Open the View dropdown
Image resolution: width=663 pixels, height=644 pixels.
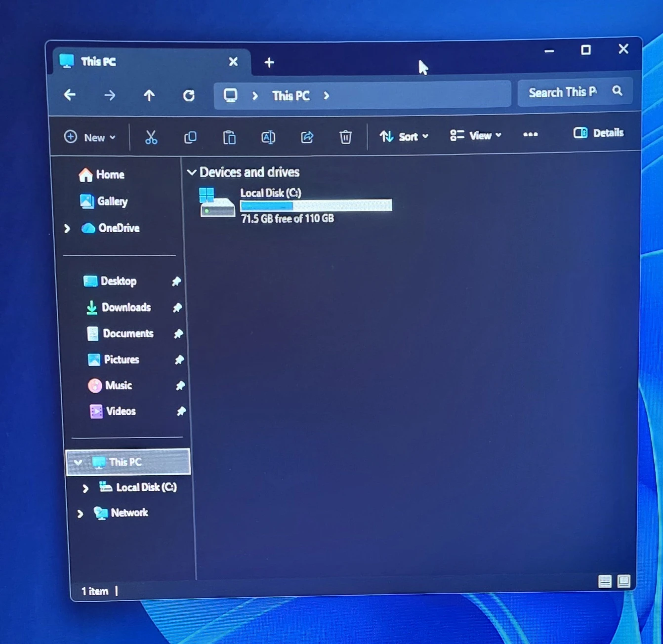point(476,135)
